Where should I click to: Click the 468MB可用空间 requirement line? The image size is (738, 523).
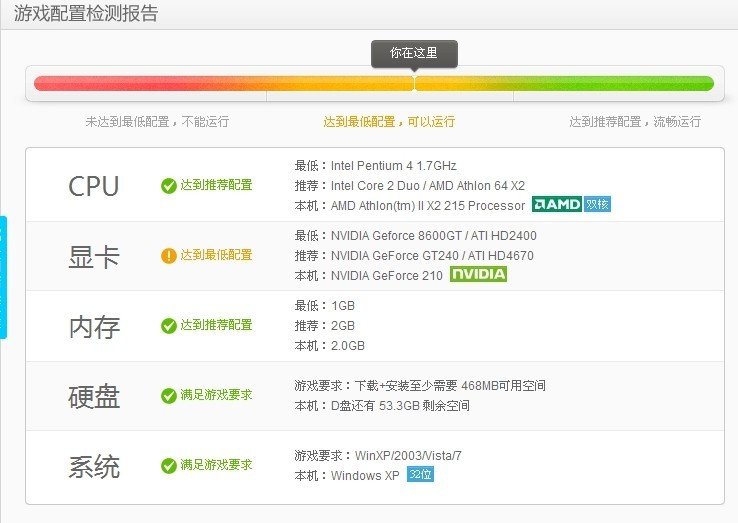(420, 386)
